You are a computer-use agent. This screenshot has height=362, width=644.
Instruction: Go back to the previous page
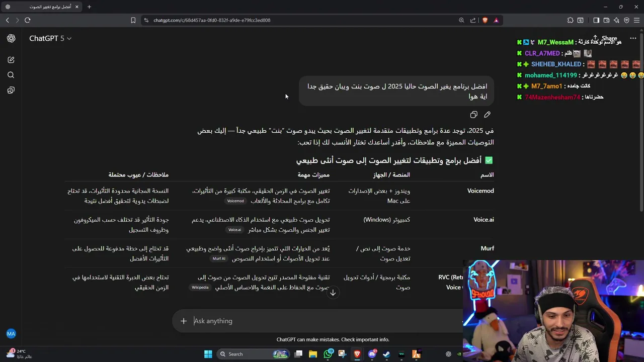tap(8, 20)
